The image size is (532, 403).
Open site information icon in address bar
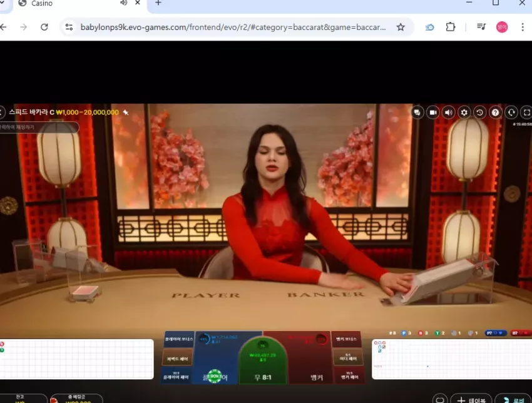point(69,27)
